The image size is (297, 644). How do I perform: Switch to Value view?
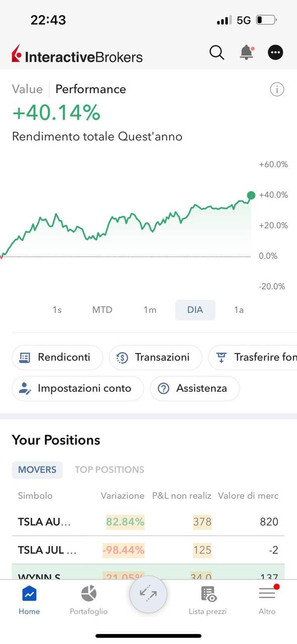(27, 89)
